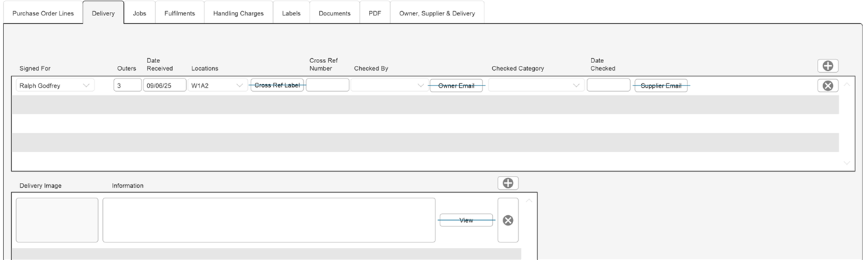Click the Cross Ref Number input field

(328, 85)
